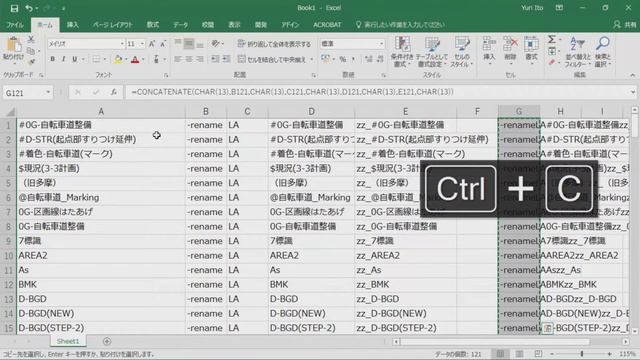Screen dimensions: 640x360
Task: Open the font name dropdown (メイリオ)
Action: 122,44
